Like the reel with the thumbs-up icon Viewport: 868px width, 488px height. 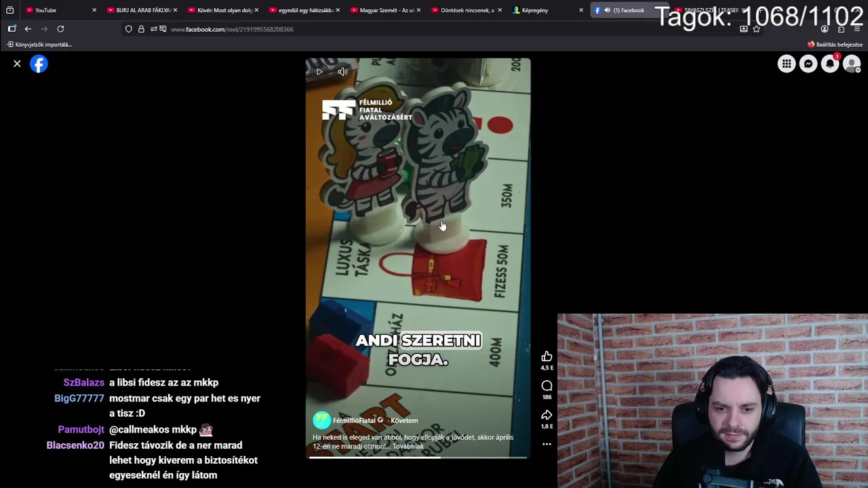coord(547,357)
